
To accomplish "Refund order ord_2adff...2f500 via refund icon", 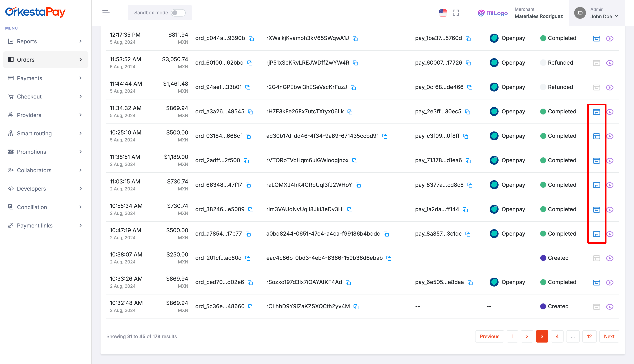I will [596, 161].
